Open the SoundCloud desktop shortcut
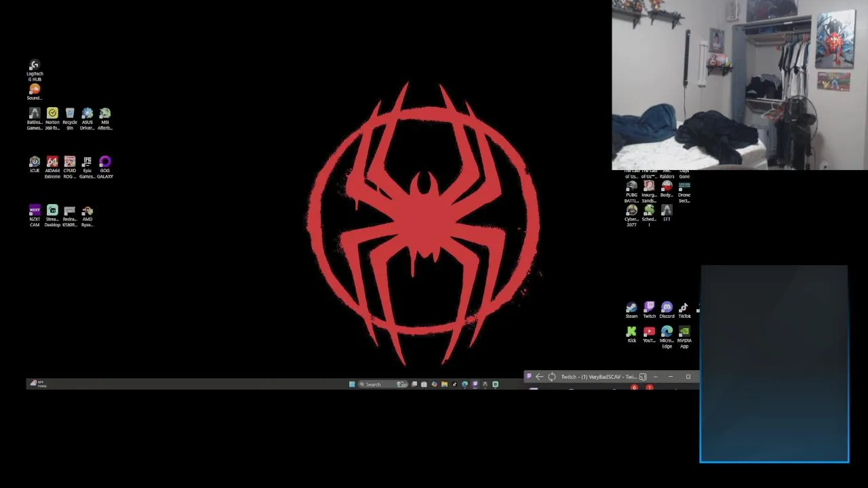This screenshot has height=488, width=868. click(35, 92)
